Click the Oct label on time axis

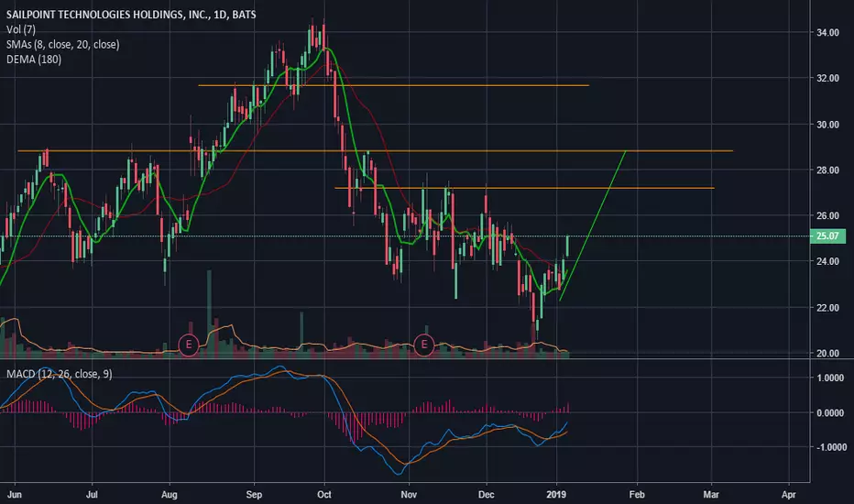click(324, 495)
